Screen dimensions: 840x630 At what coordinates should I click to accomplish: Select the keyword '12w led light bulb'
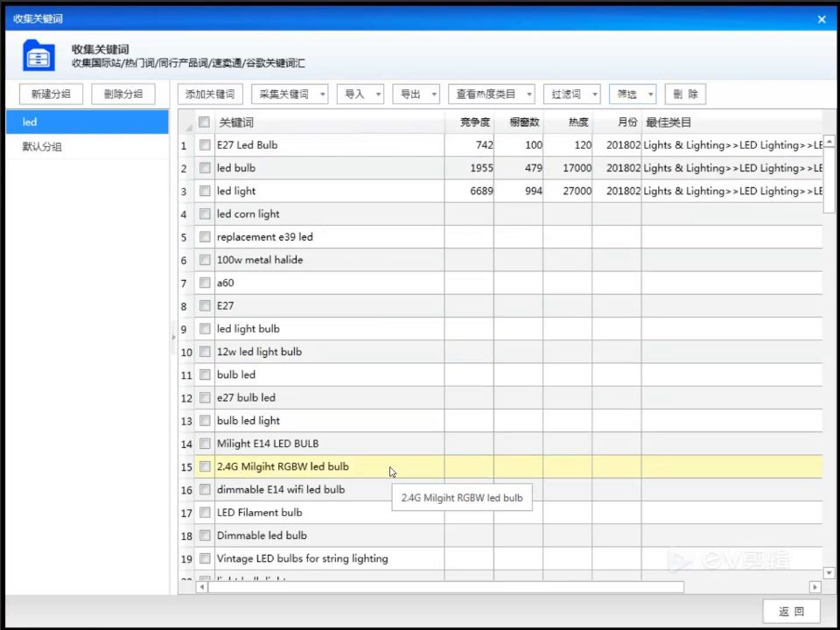pyautogui.click(x=259, y=352)
